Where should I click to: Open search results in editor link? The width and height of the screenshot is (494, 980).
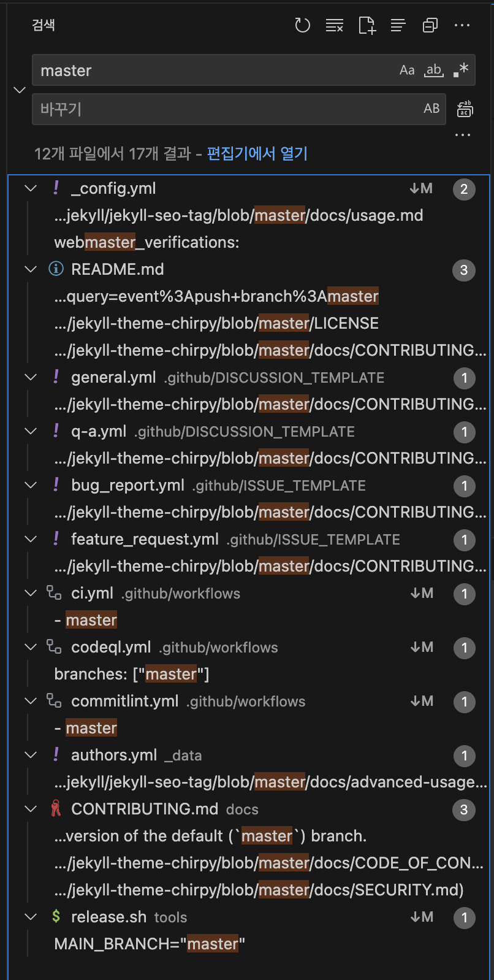pos(257,153)
